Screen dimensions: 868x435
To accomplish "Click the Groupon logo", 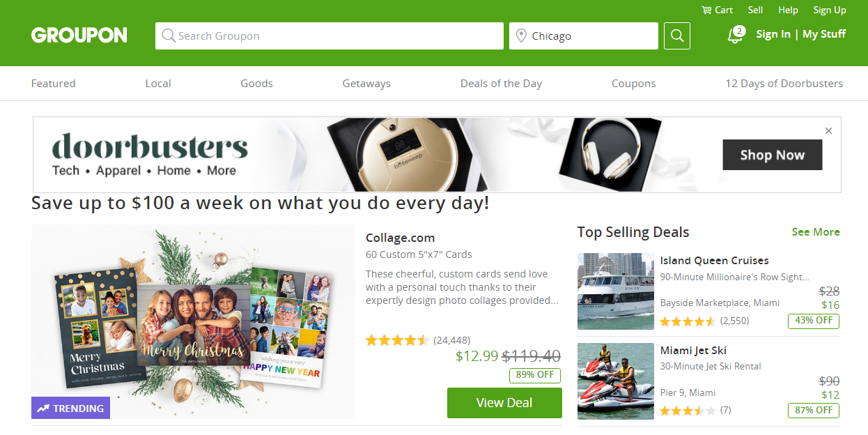I will point(79,36).
